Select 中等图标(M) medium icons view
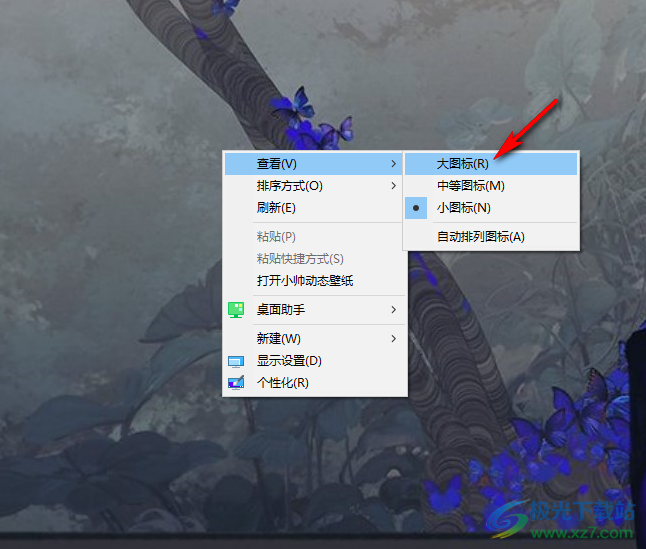Screen dimensions: 646x549 pos(491,186)
